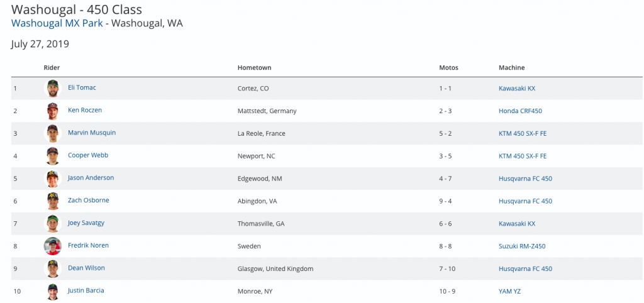
Task: Open Justin Barcia's rider name link
Action: (x=86, y=291)
